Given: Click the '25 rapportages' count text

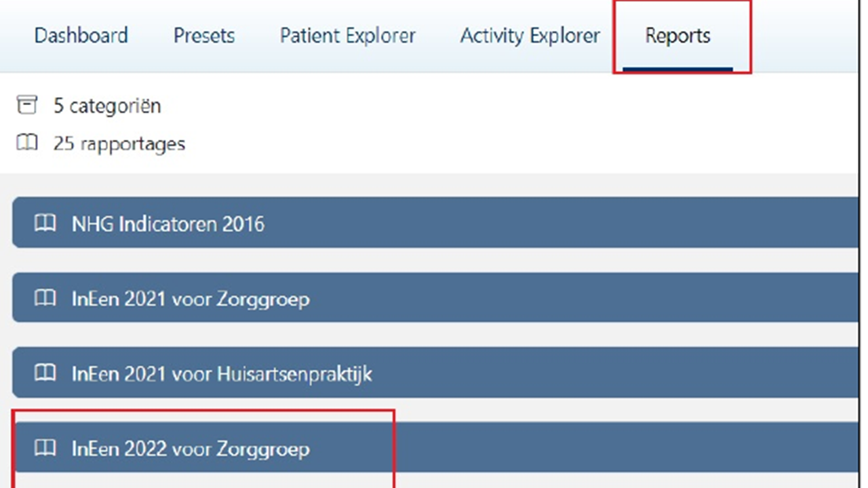Looking at the screenshot, I should pos(119,144).
